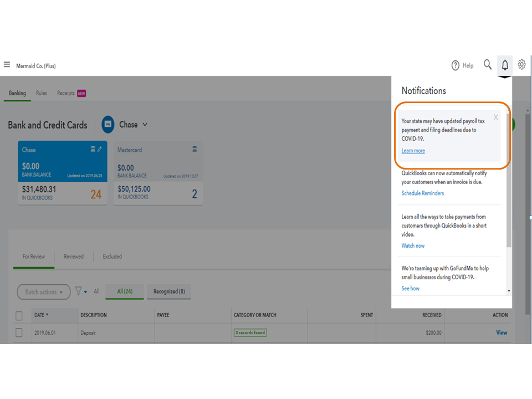532x399 pixels.
Task: Click the Mermaid Co. (Plus) company name
Action: [x=36, y=66]
